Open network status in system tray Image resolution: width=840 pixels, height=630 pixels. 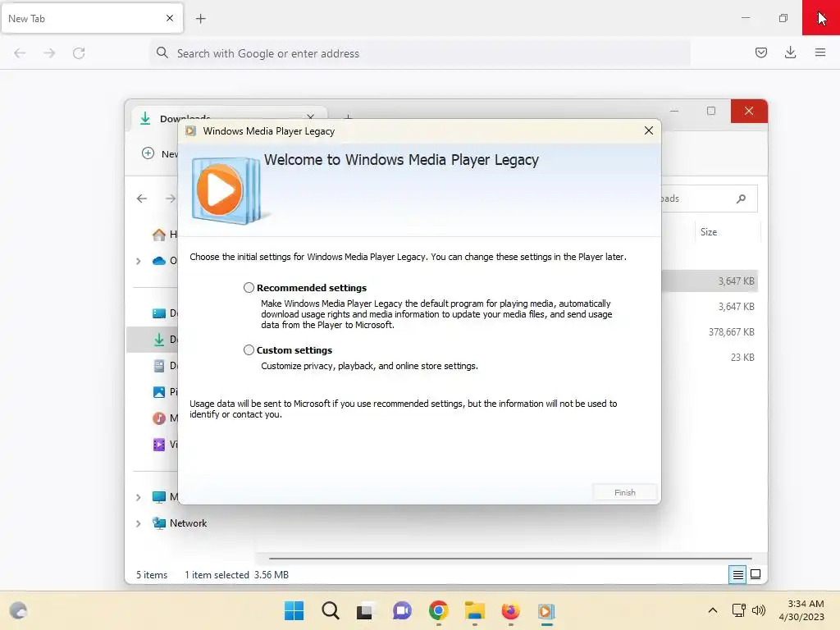coord(739,610)
